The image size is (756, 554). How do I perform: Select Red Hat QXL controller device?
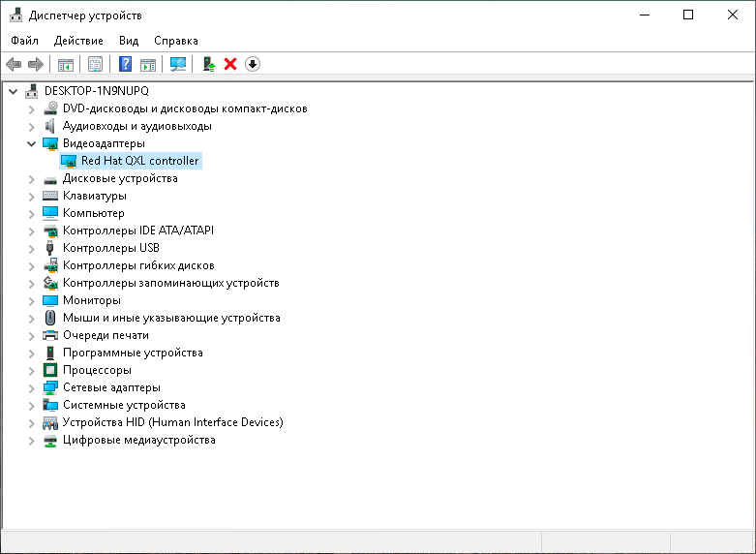[139, 161]
